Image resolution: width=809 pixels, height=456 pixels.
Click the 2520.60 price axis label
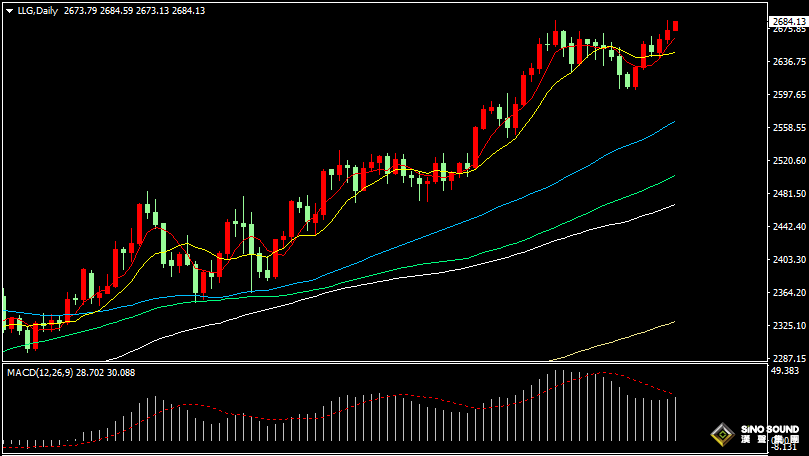789,161
